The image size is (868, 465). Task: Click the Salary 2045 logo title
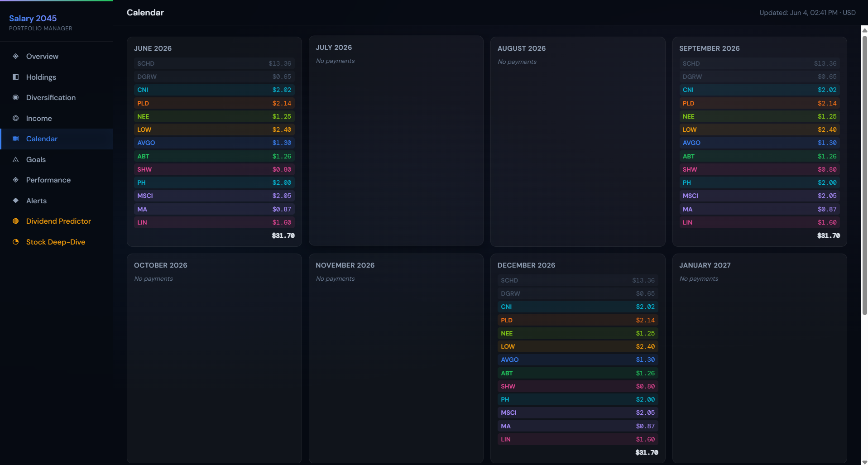pos(33,18)
